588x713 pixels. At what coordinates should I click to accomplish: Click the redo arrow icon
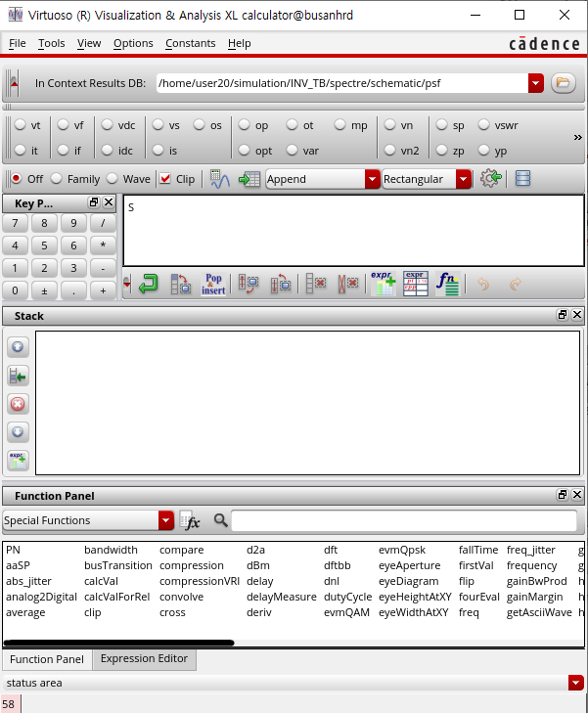coord(515,285)
